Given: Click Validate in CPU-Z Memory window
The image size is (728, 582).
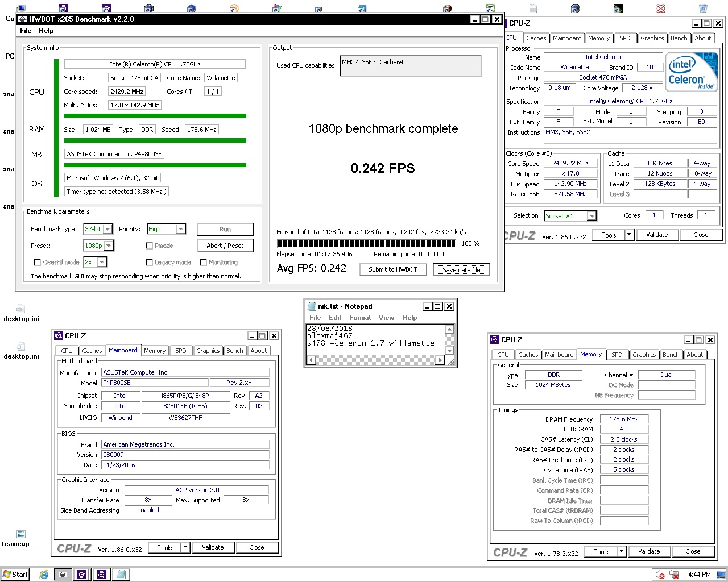Looking at the screenshot, I should click(649, 551).
